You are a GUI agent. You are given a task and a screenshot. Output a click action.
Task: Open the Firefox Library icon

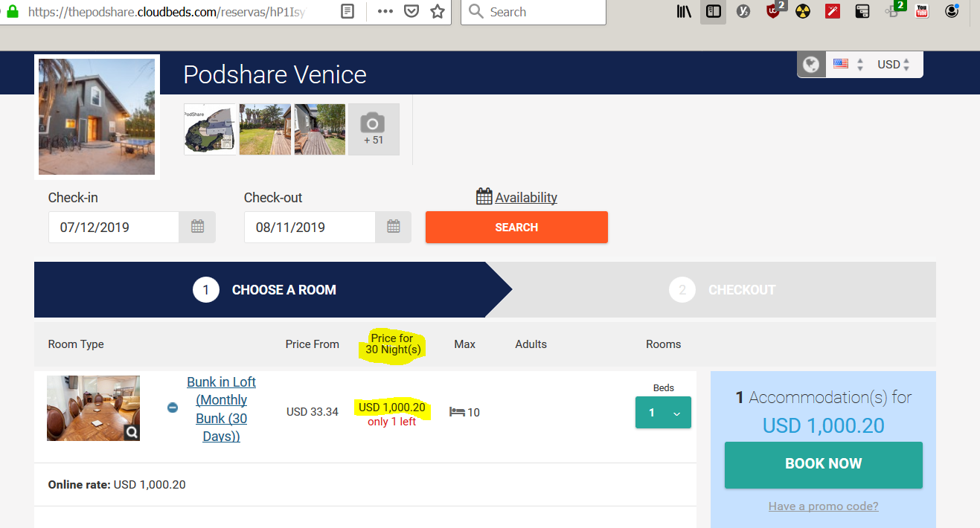tap(685, 11)
